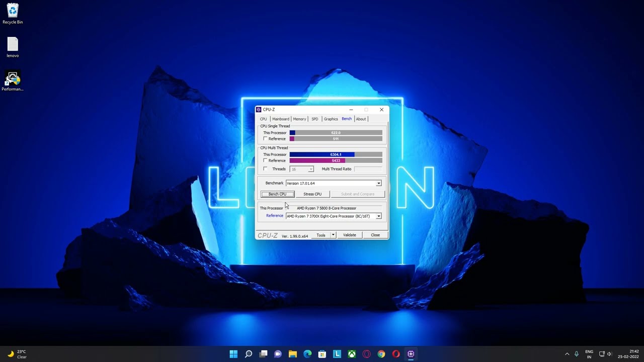
Task: Click the blue Reference link label
Action: 275,216
